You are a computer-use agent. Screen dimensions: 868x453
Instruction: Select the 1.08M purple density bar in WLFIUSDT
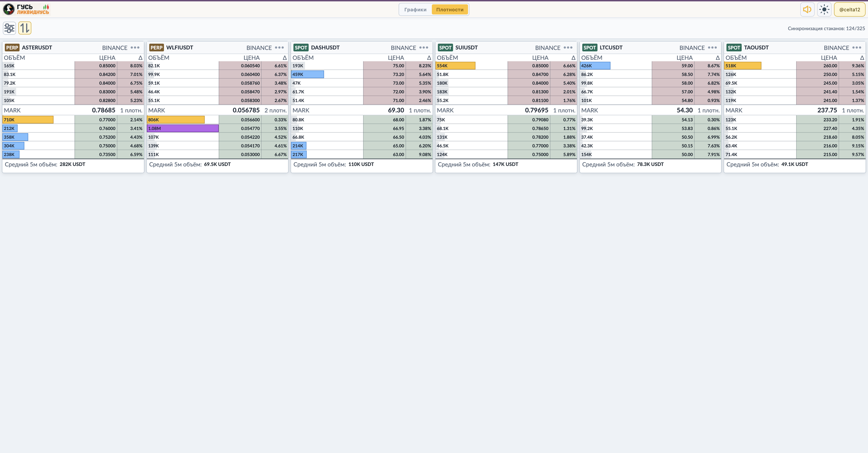click(x=183, y=128)
